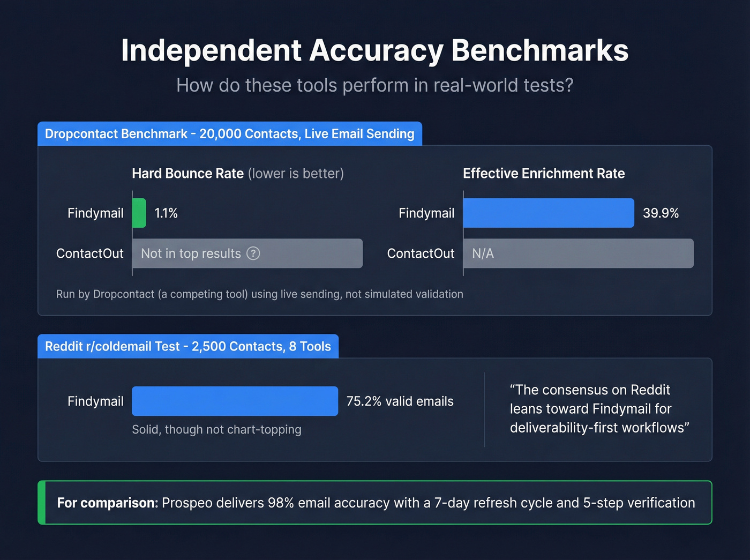Click the '75.2% valid emails' label
The width and height of the screenshot is (750, 560).
pos(400,401)
